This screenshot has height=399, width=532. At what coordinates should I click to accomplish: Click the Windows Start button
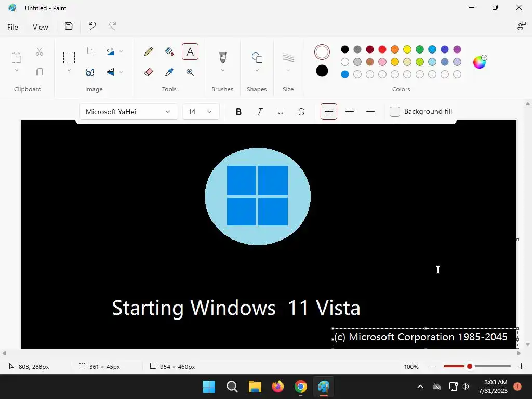click(209, 387)
